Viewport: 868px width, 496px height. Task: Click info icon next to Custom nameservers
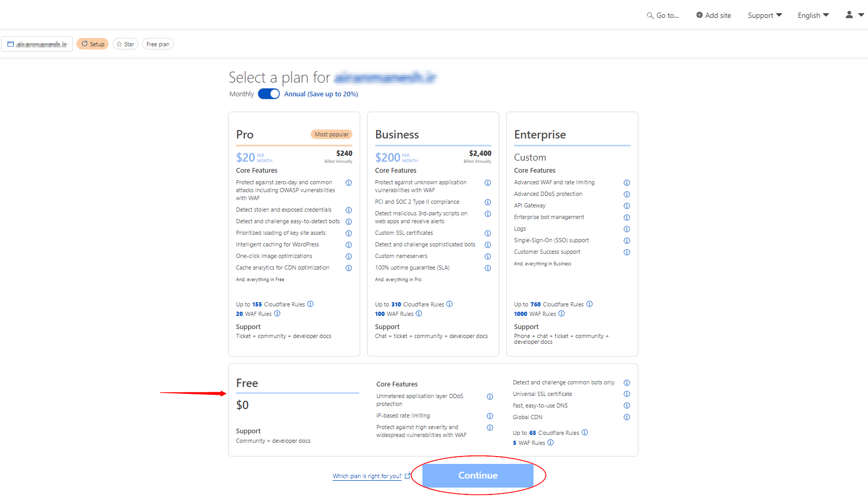488,256
